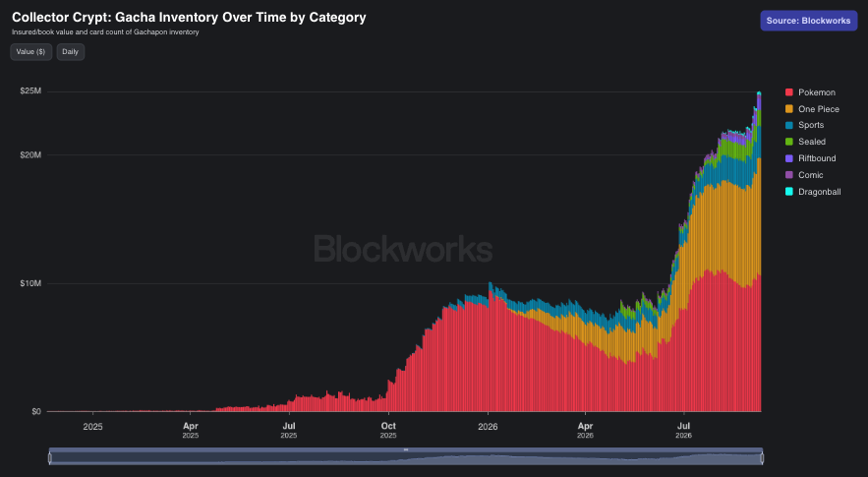Click the peak bar spiking at January 2026
Screen dimensions: 868x477
click(490, 347)
